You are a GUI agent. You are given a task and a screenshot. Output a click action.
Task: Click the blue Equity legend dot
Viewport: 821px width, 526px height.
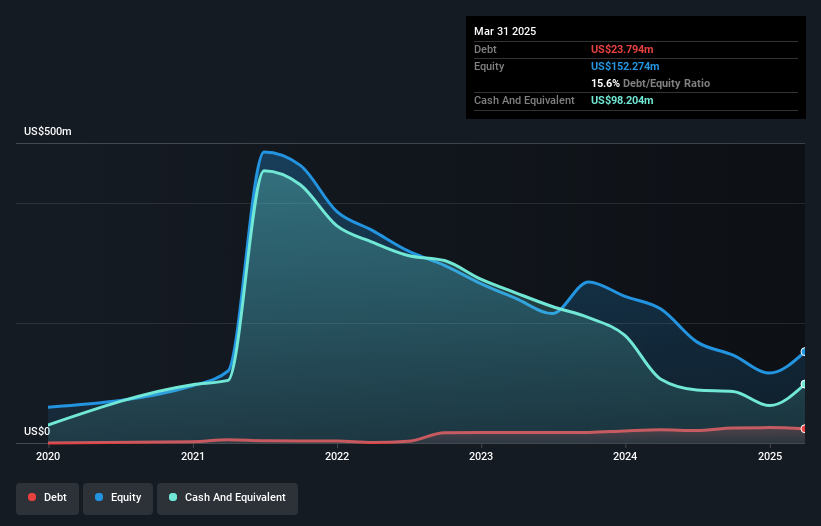[x=99, y=497]
